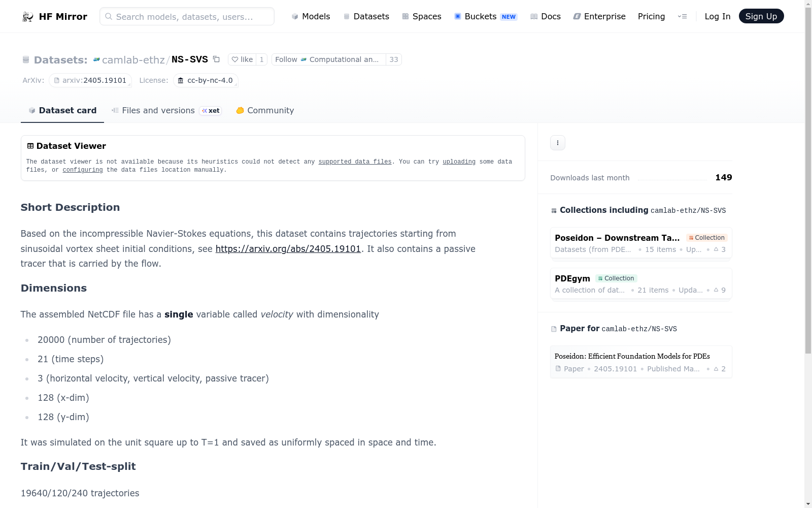Screen dimensions: 812x508
Task: Click the upvote icon on the paper card
Action: pyautogui.click(x=716, y=369)
